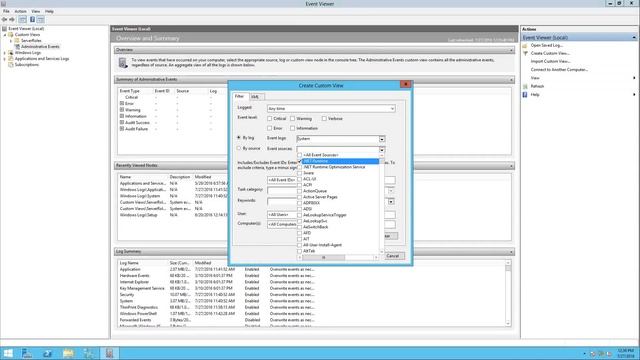Click the Administrative Events filter icon
The height and width of the screenshot is (360, 640).
point(18,47)
